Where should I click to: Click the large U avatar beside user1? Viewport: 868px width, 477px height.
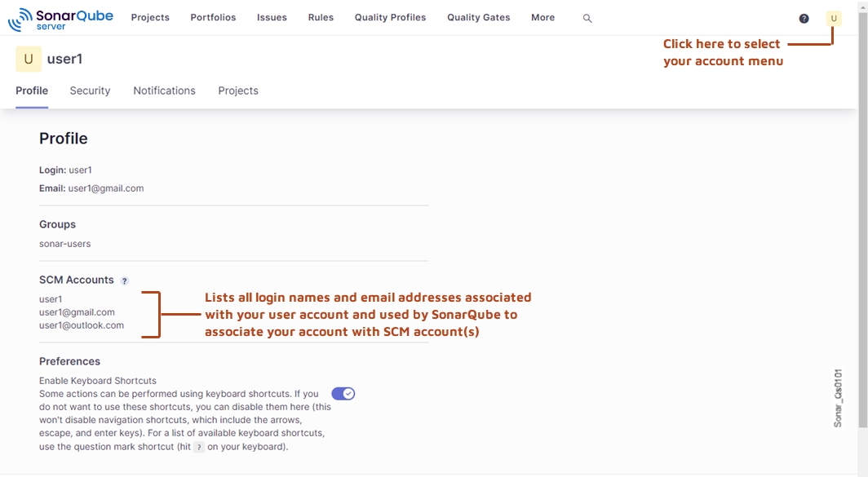[x=29, y=60]
